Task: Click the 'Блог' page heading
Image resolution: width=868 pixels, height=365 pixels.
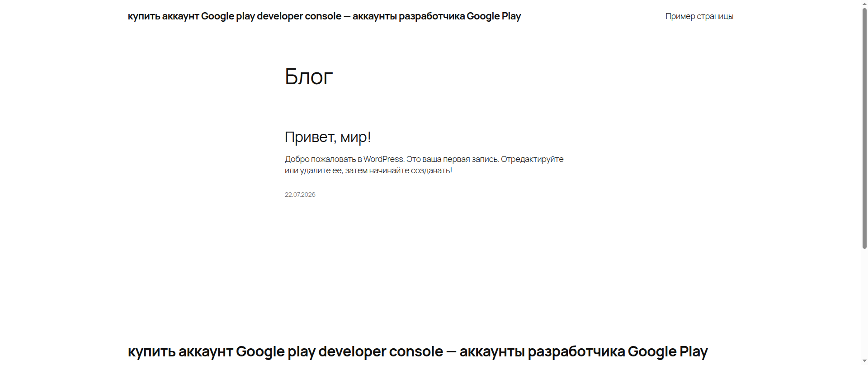Action: 309,76
